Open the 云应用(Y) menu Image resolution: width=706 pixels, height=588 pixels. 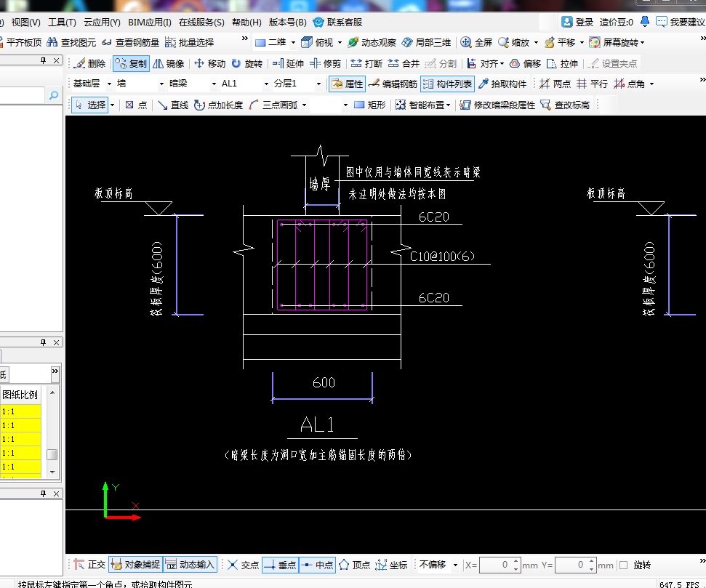pyautogui.click(x=102, y=22)
